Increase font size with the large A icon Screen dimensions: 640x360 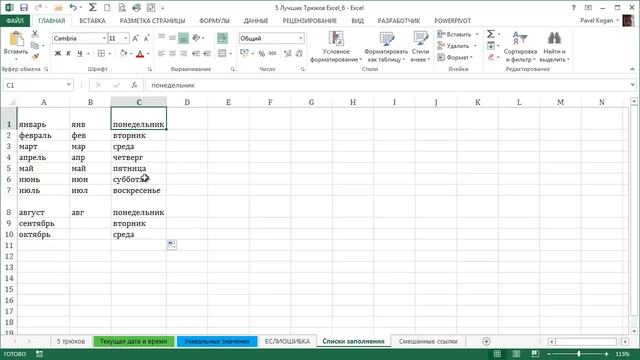tap(136, 38)
